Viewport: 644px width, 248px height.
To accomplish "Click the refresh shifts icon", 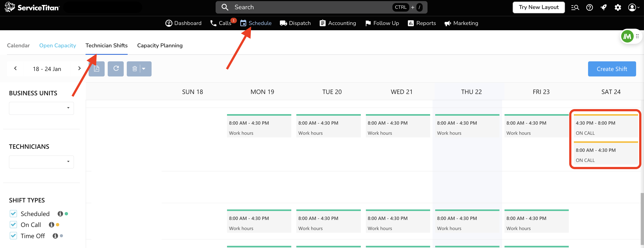I will pyautogui.click(x=116, y=69).
